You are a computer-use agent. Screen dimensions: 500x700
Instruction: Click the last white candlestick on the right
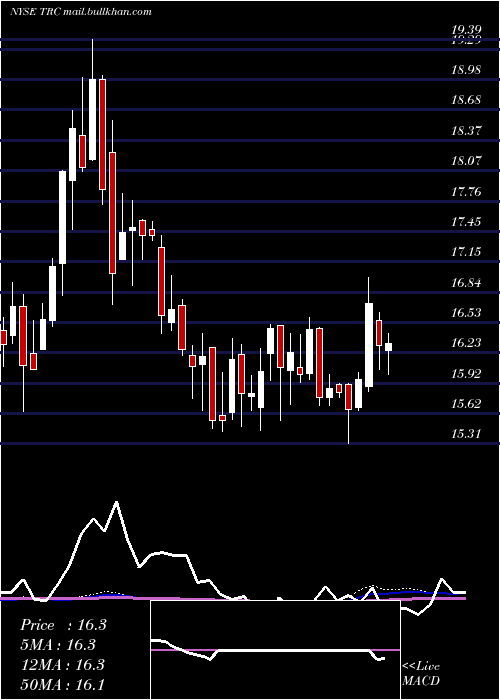click(x=388, y=347)
